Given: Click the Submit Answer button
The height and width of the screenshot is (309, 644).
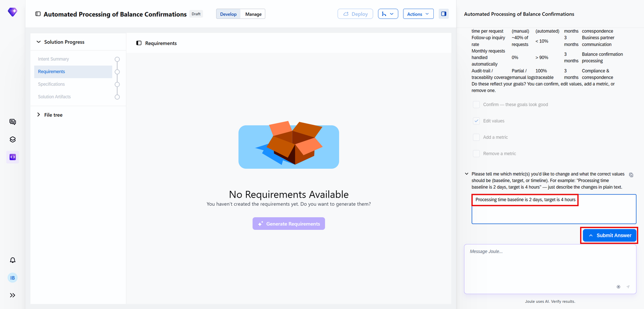Looking at the screenshot, I should pyautogui.click(x=610, y=235).
